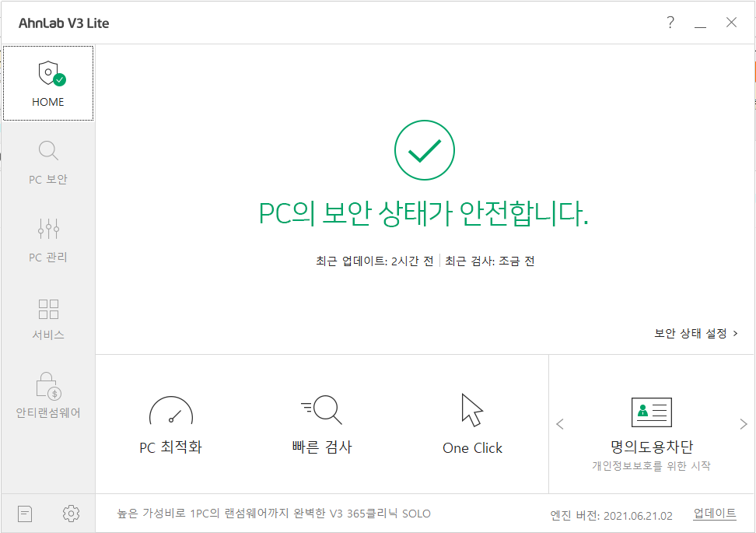The width and height of the screenshot is (756, 533).
Task: Click 최근 검사: 조금 전 text
Action: click(x=490, y=261)
